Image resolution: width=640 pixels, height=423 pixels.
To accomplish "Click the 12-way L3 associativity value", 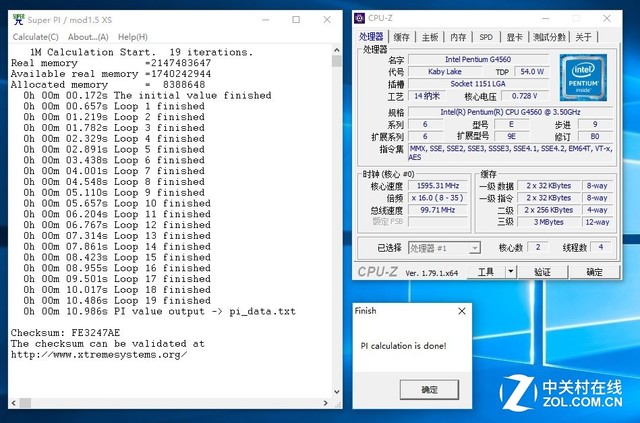I will click(597, 222).
